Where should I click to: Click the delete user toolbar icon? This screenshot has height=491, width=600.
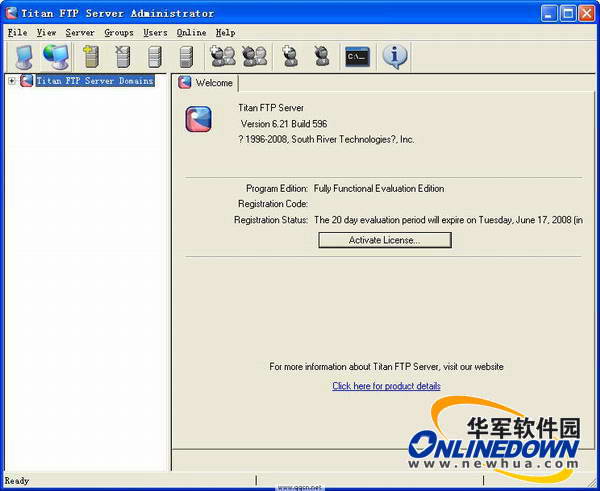321,56
